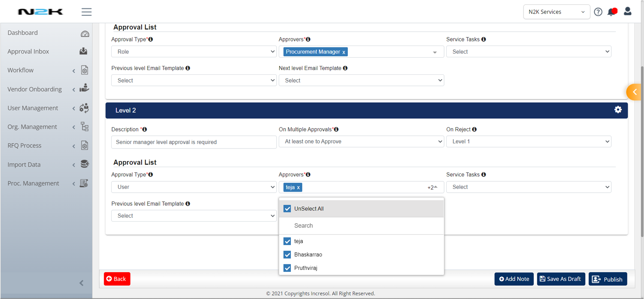This screenshot has width=644, height=299.
Task: Expand the RFQ Process sidebar menu
Action: click(x=74, y=146)
